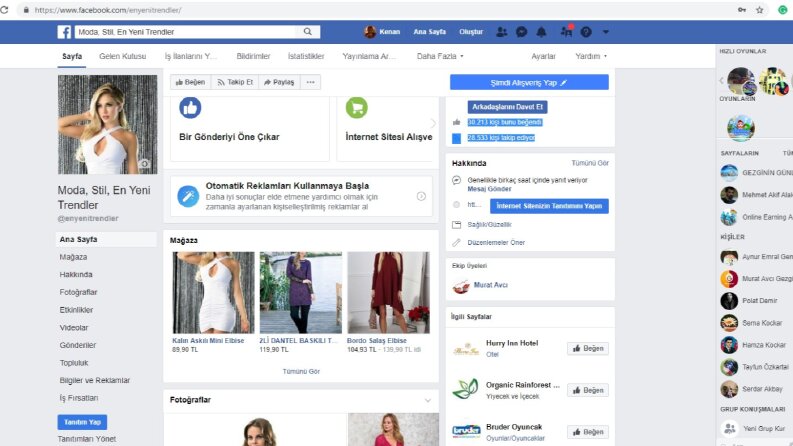Expand the automatic ads arrow circle
793x446 pixels.
(421, 196)
